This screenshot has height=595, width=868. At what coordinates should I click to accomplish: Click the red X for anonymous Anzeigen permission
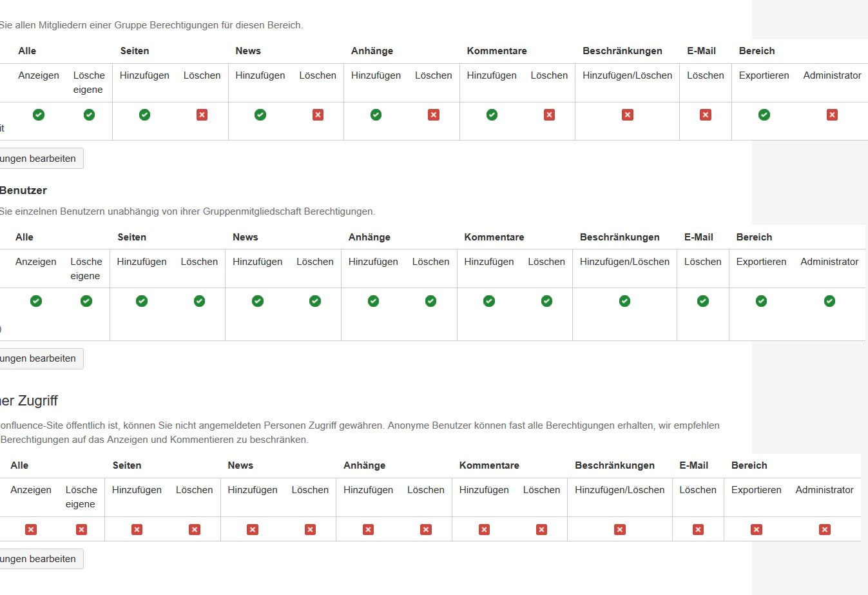click(31, 529)
